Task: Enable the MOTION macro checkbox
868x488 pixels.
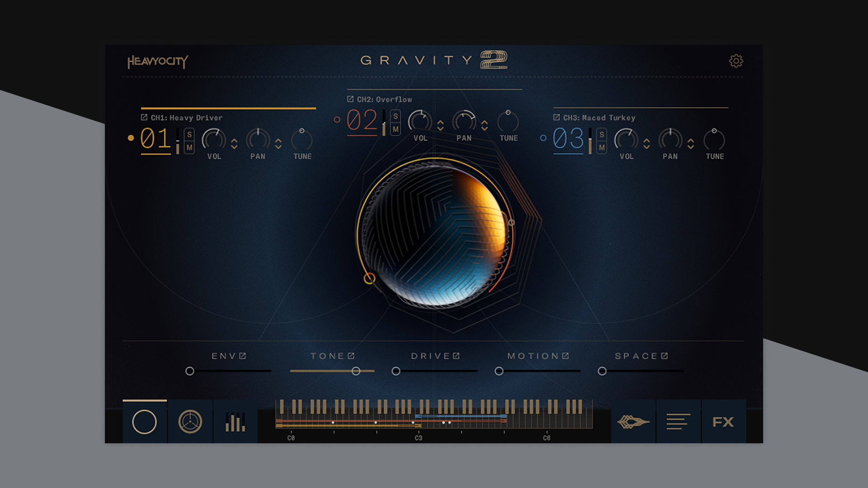Action: 565,356
